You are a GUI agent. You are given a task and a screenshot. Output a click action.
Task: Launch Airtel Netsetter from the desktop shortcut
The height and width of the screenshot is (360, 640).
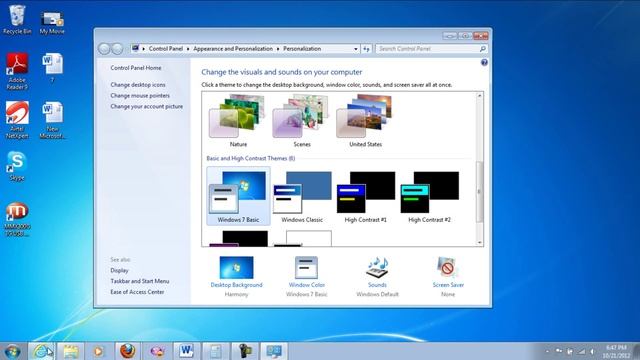(17, 120)
